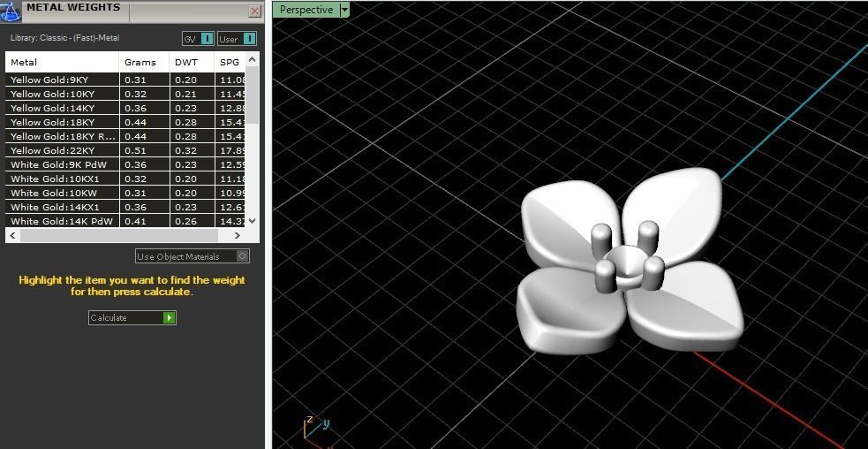The height and width of the screenshot is (449, 868).
Task: Select the Yellow Gold:18KY R... row
Action: click(125, 136)
